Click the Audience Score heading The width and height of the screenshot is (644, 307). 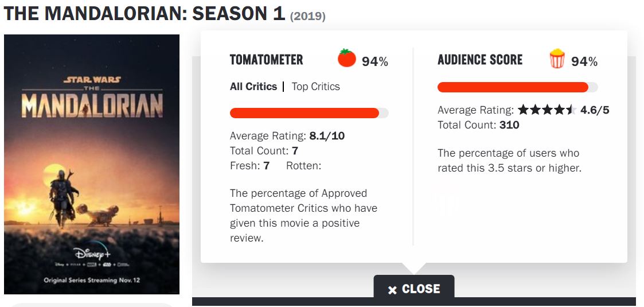click(480, 60)
